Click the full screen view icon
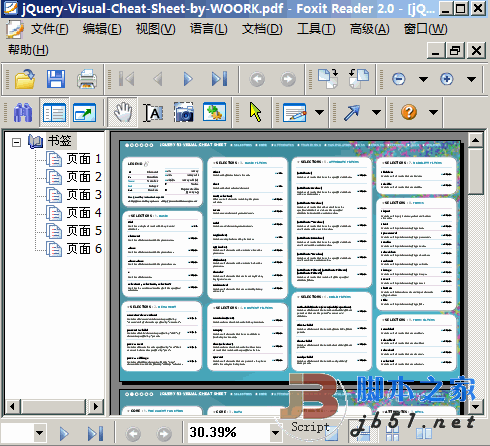Screen dimensions: 490x446 point(84,112)
